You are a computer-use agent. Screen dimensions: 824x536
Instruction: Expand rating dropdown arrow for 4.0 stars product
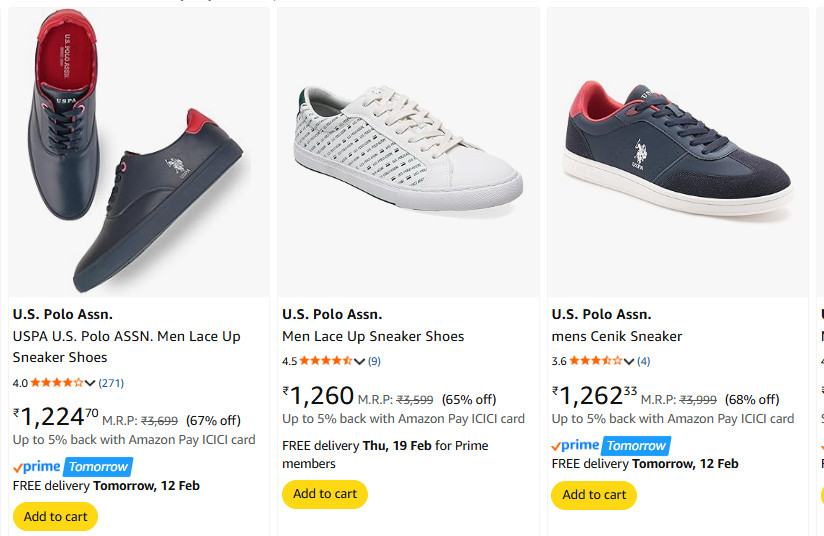(91, 383)
